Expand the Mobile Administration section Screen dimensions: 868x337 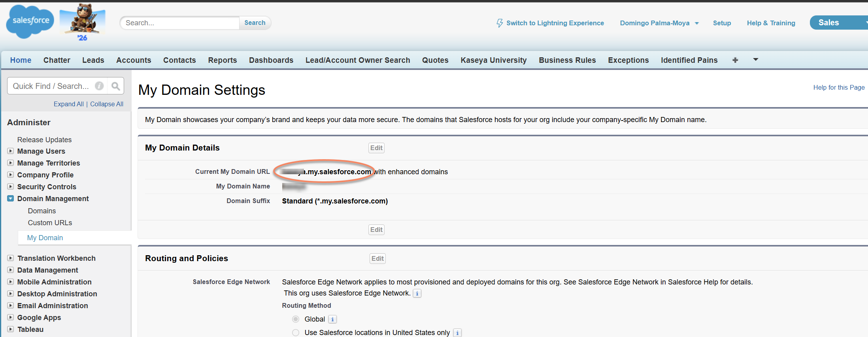pos(11,282)
